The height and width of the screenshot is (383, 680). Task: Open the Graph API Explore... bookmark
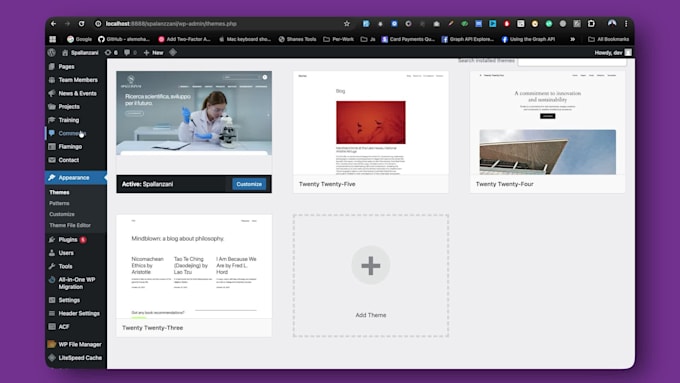468,39
